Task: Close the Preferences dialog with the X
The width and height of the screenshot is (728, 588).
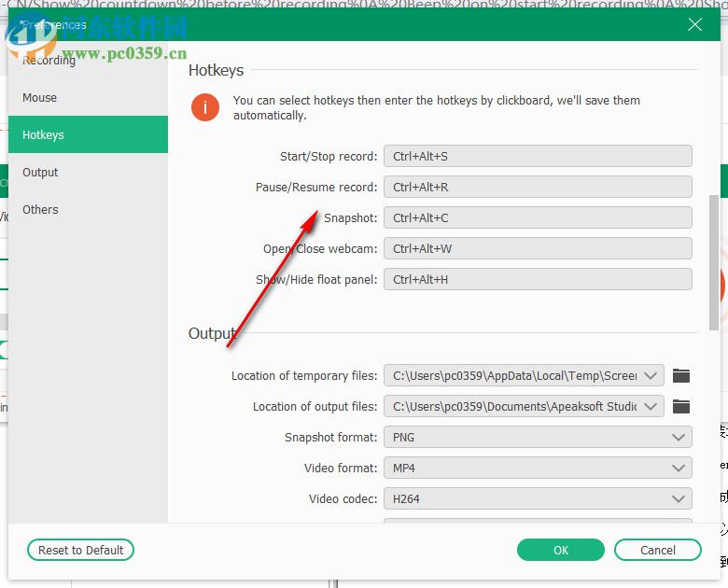Action: pos(694,24)
